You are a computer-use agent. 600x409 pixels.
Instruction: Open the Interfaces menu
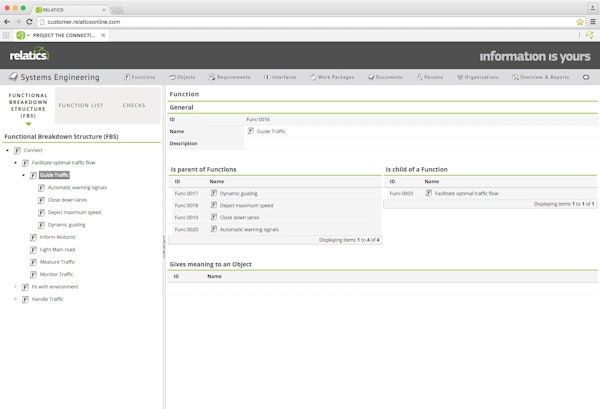pyautogui.click(x=280, y=77)
